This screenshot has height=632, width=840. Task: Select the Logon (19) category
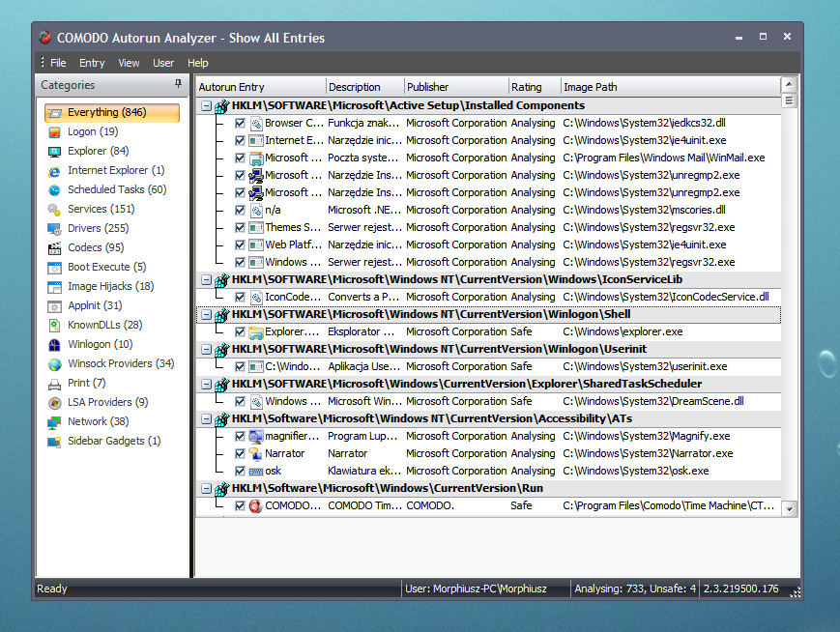(93, 132)
